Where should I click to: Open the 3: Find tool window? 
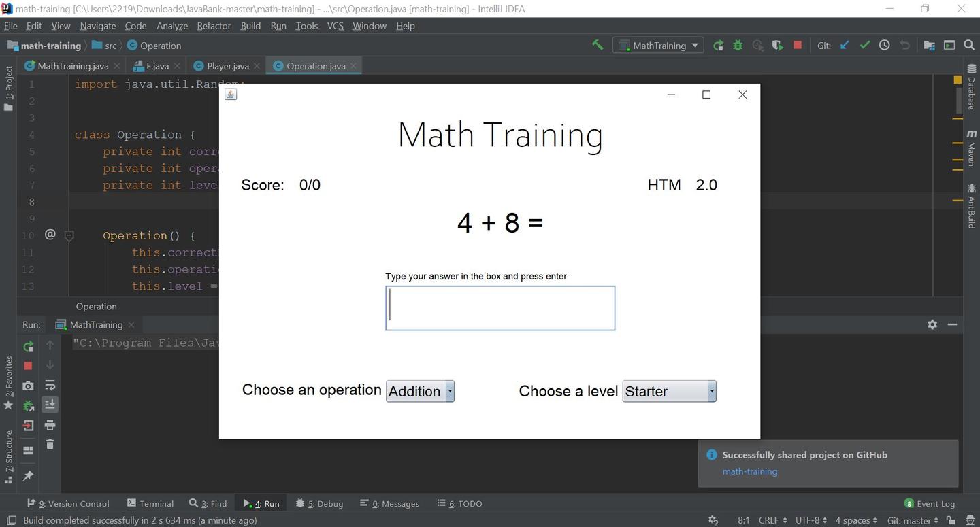[x=208, y=504]
